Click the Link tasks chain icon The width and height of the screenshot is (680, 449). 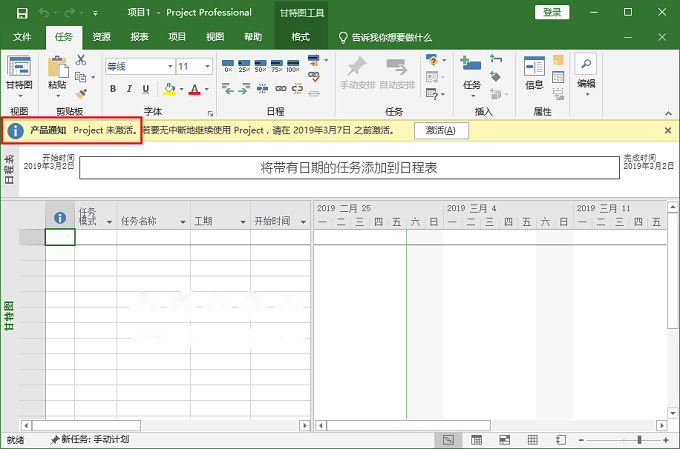tap(281, 88)
